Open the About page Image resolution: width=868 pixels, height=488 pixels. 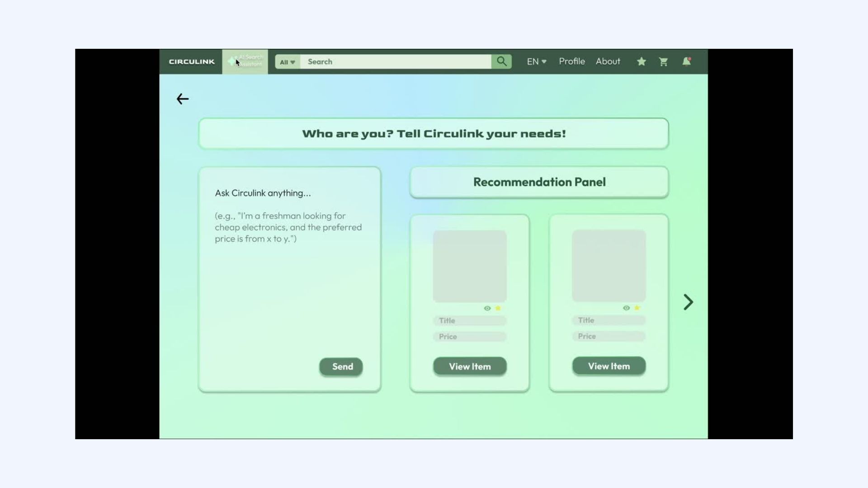point(608,61)
